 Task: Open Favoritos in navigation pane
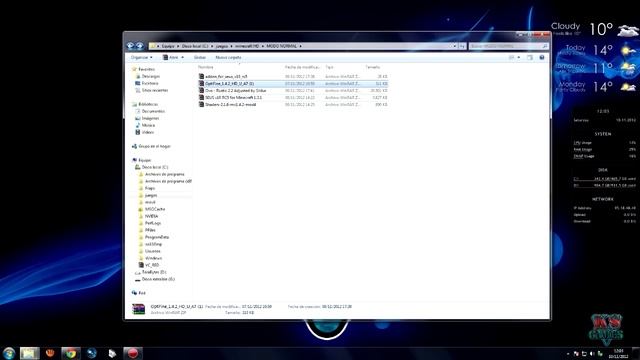(147, 69)
